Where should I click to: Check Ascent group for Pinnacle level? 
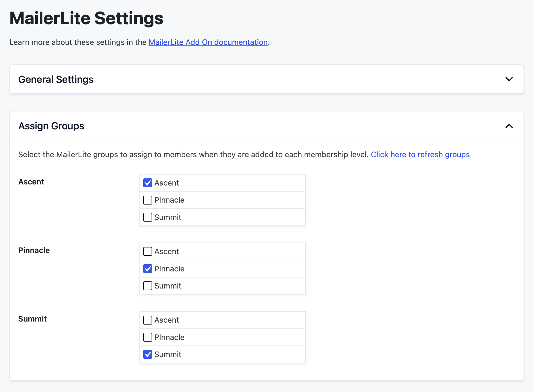[148, 251]
